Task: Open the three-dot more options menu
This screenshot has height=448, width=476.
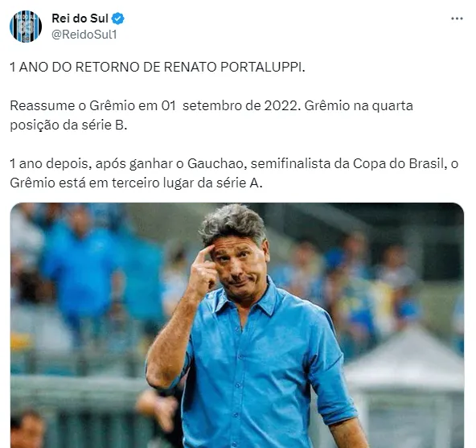Action: pos(457,18)
